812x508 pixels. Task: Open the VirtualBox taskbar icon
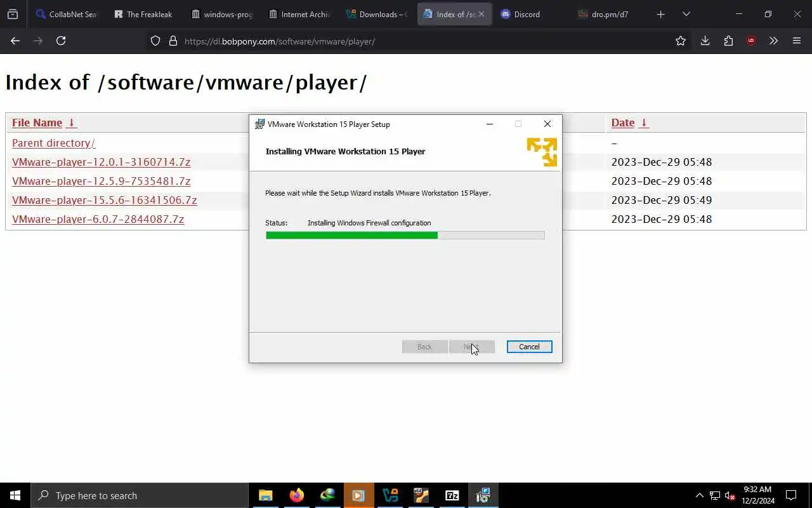[390, 495]
